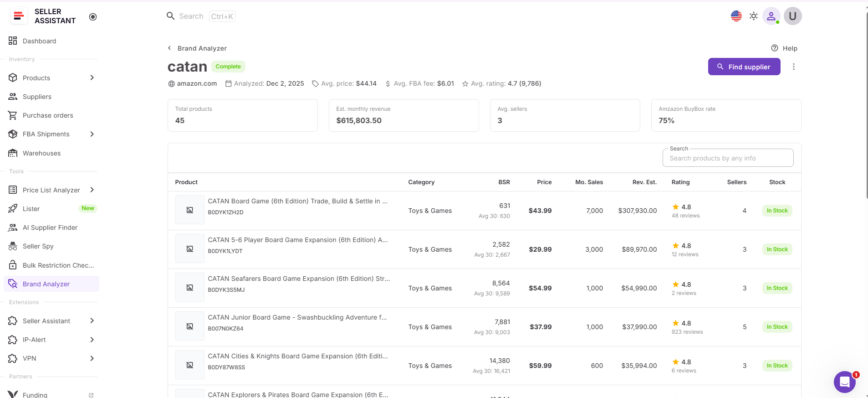Sort by the Price column header
The image size is (868, 398).
coord(544,182)
